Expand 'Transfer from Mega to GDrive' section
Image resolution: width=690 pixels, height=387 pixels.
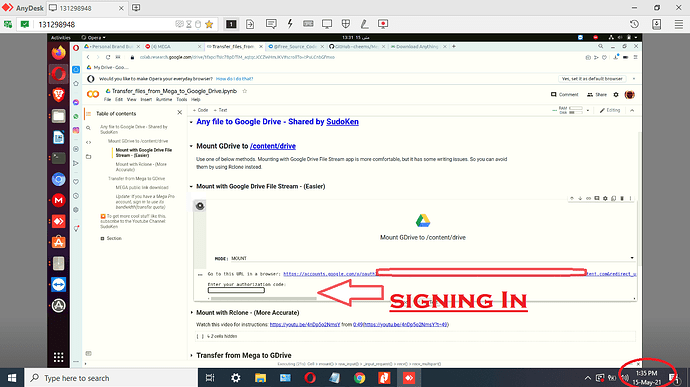pyautogui.click(x=191, y=355)
